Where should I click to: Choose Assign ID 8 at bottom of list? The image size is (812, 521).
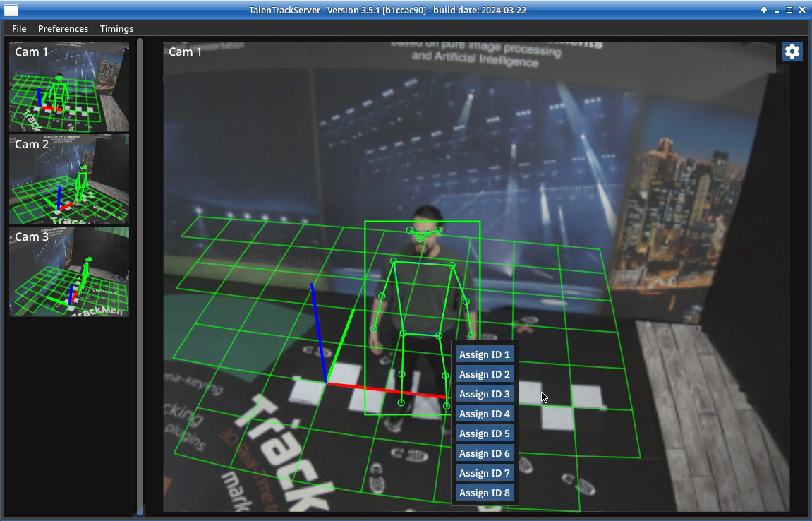pyautogui.click(x=484, y=493)
